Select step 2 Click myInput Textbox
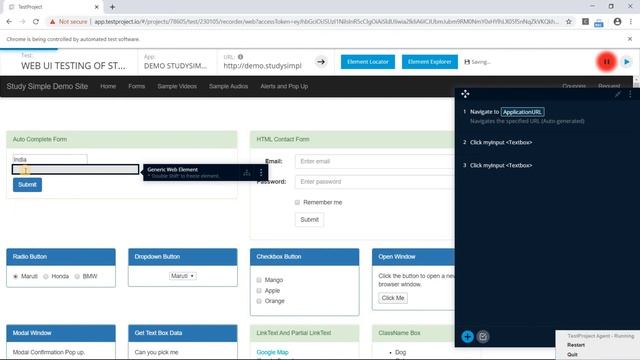 coord(501,142)
